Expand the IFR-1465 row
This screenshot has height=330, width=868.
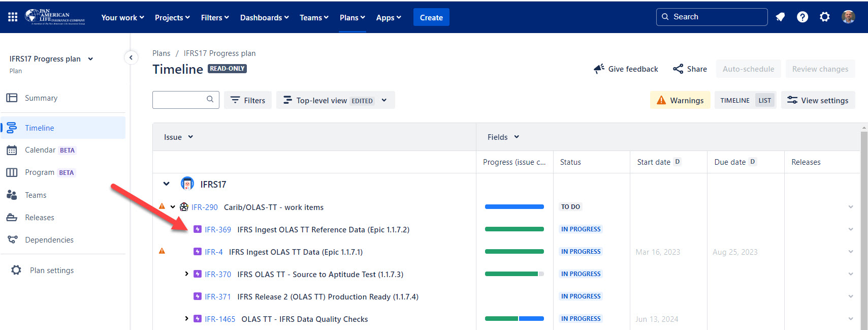click(x=186, y=319)
